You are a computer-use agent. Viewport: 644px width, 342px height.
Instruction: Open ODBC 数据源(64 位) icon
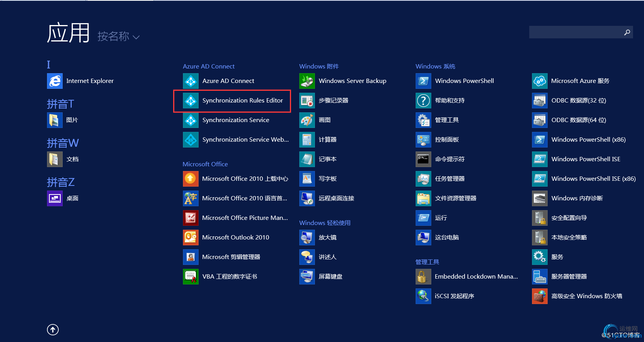click(x=540, y=120)
